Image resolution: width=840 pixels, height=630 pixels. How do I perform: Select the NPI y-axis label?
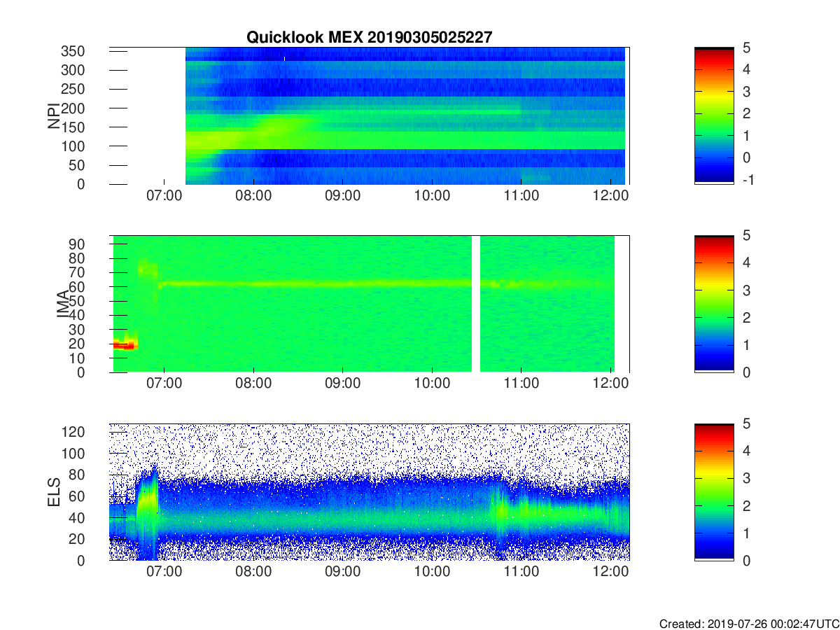[x=53, y=116]
